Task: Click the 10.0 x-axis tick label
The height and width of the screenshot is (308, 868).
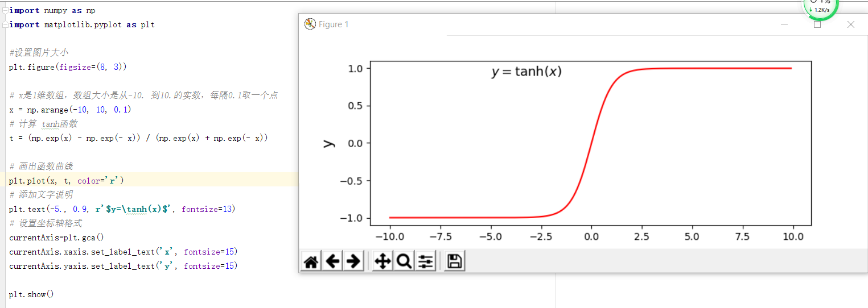Action: click(793, 236)
